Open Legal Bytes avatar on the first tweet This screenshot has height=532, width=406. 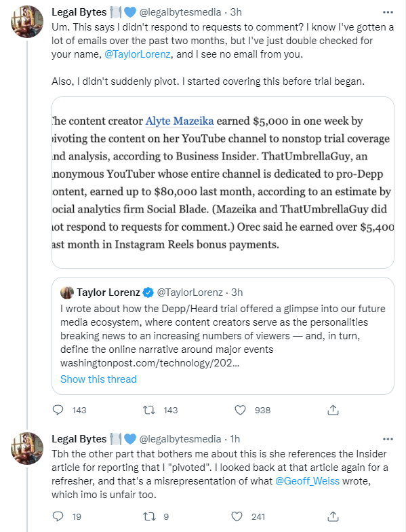(x=27, y=22)
